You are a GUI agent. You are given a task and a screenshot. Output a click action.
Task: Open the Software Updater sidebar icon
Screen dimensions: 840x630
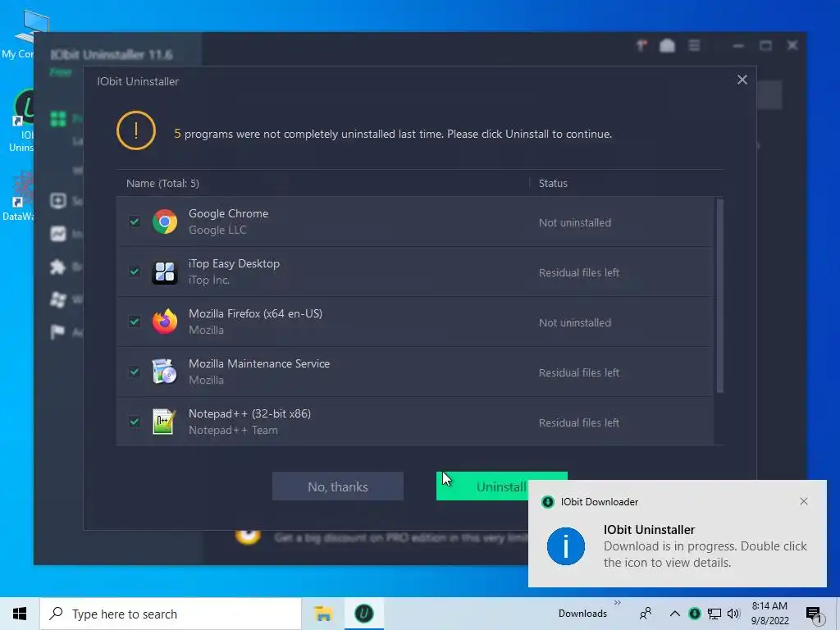(58, 201)
